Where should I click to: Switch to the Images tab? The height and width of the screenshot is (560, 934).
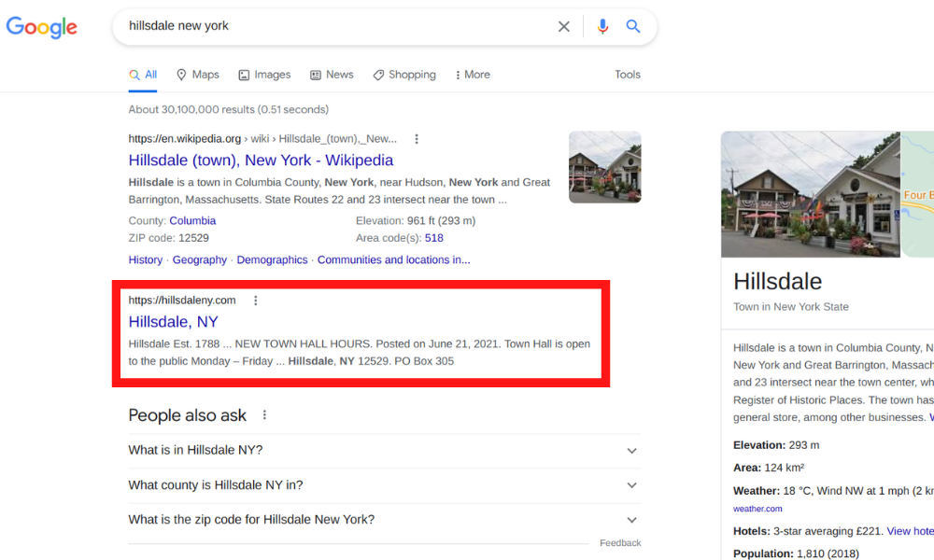pyautogui.click(x=264, y=75)
